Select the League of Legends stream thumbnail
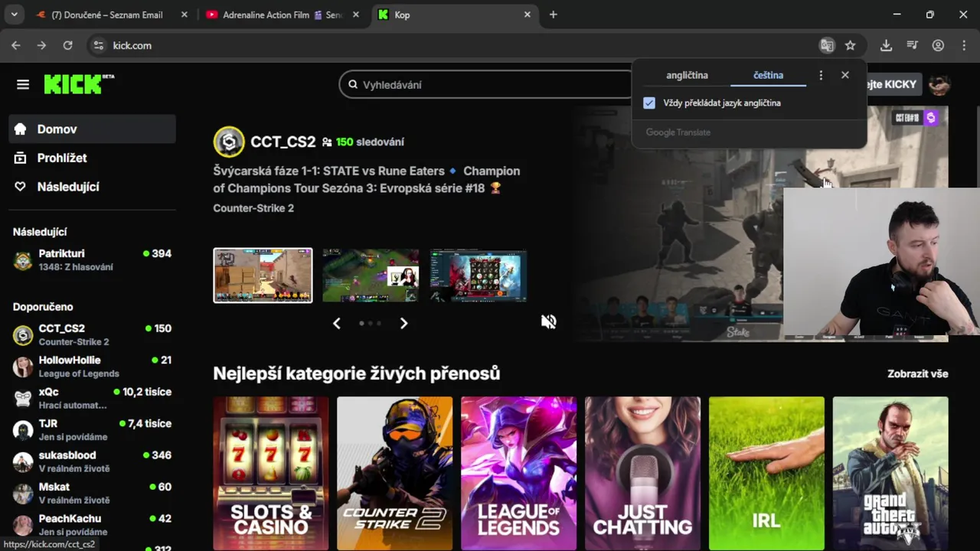 coord(371,275)
